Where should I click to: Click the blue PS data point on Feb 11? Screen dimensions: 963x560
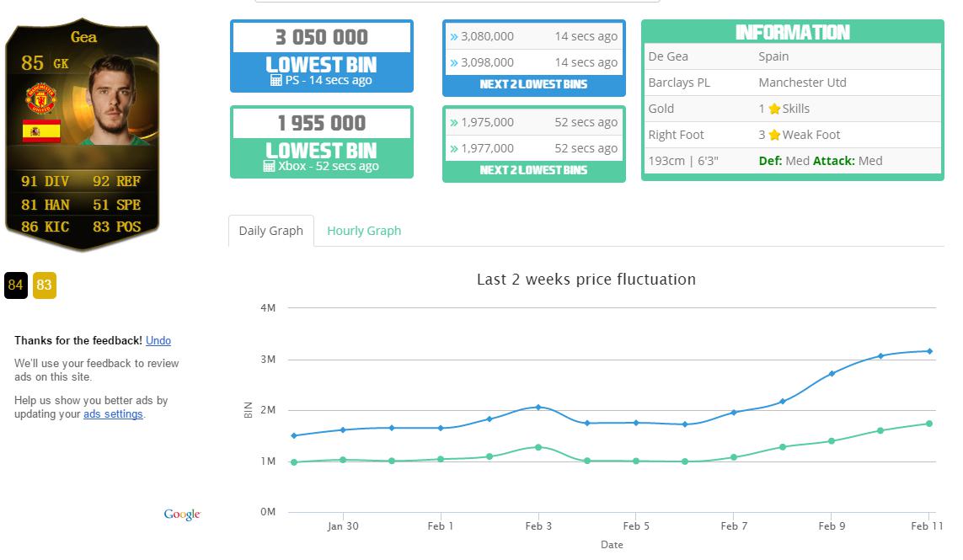[x=929, y=351]
